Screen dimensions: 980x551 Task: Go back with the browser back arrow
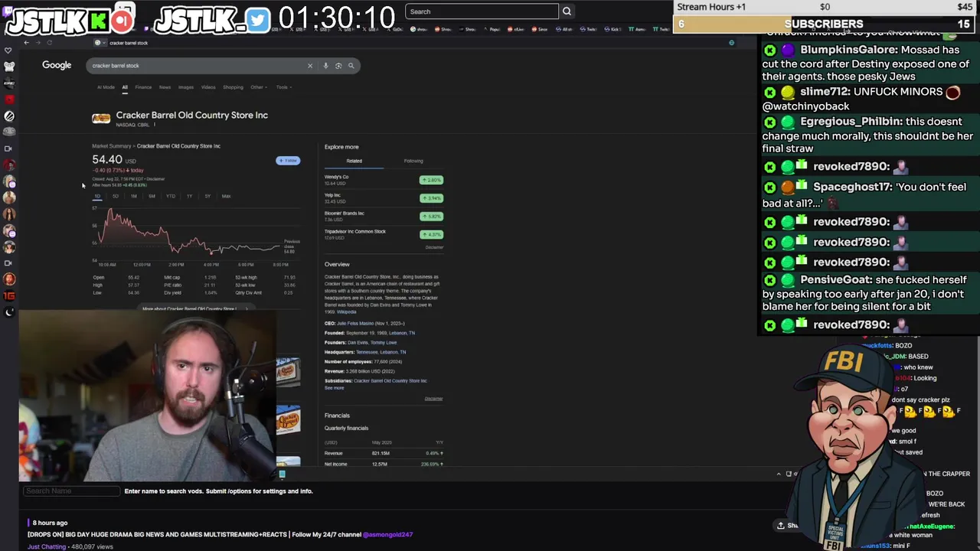coord(26,43)
